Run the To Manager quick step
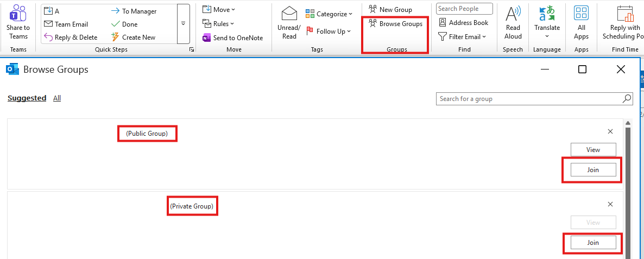 point(134,11)
